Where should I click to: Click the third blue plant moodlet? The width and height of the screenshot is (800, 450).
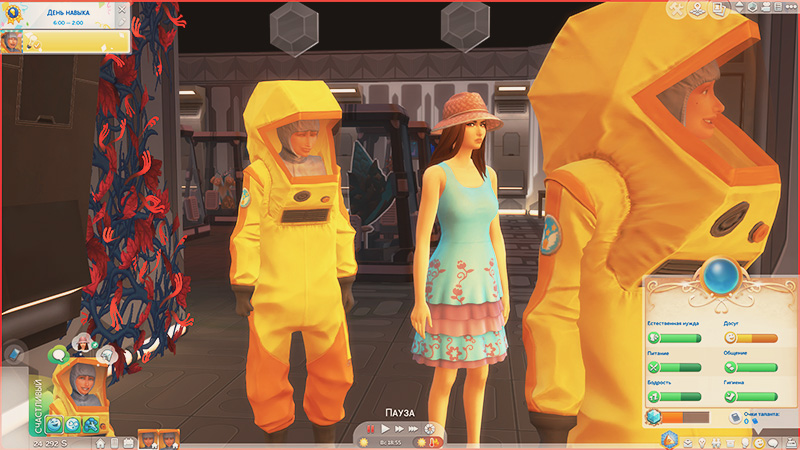[x=91, y=424]
